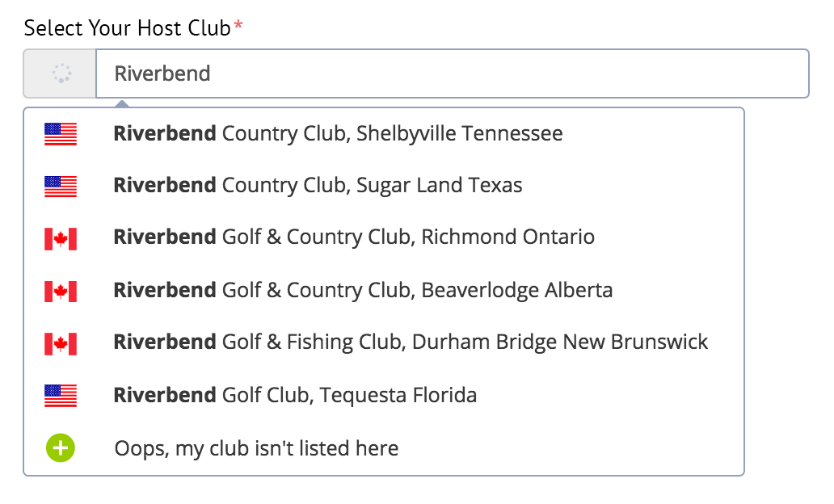
Task: Pick Riverbend Golf Club, Tequesta Florida
Action: click(384, 395)
